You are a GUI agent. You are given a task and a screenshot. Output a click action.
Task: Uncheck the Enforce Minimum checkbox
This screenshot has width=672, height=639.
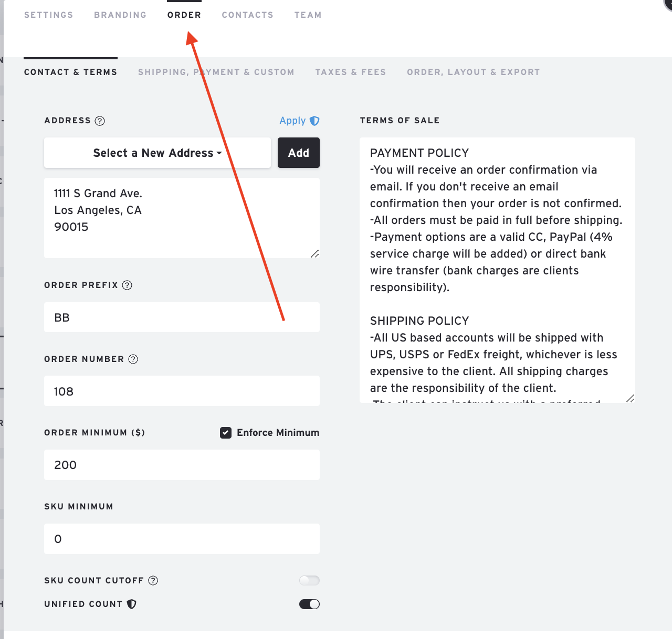226,433
